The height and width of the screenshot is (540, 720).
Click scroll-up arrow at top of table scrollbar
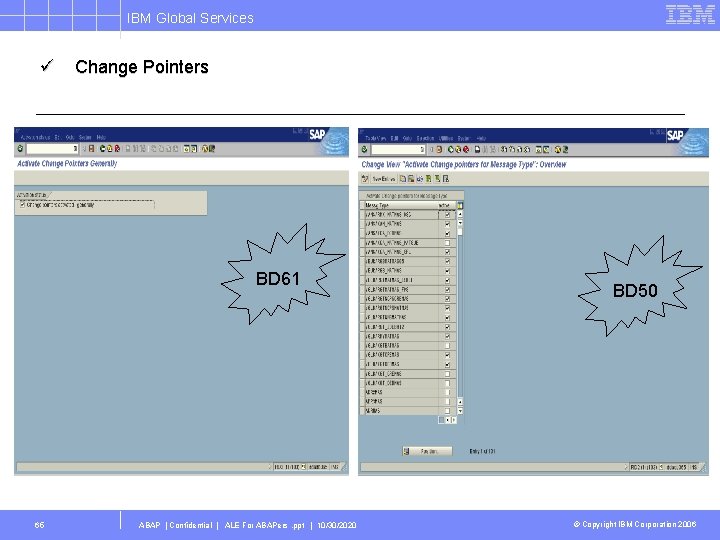click(460, 214)
